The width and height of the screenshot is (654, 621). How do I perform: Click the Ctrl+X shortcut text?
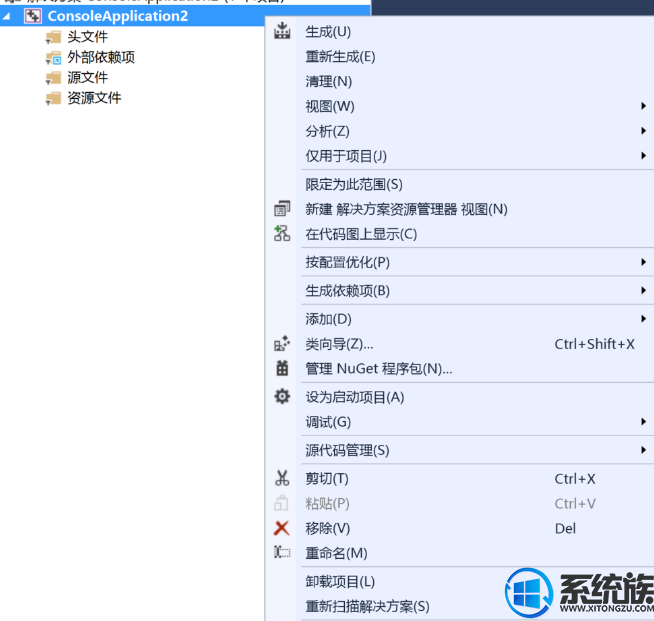click(575, 479)
